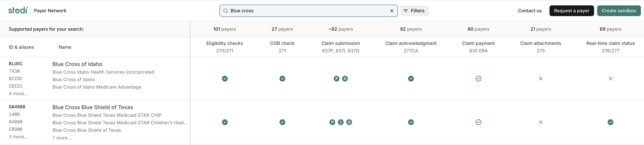This screenshot has height=145, width=644.
Task: Click Idaho's claim attachments X icon
Action: click(540, 79)
